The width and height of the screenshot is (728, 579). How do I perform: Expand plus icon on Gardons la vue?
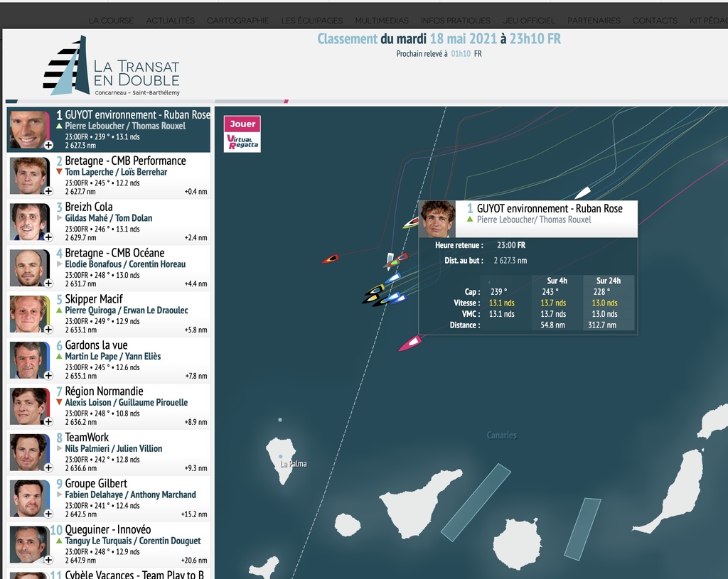tap(48, 375)
